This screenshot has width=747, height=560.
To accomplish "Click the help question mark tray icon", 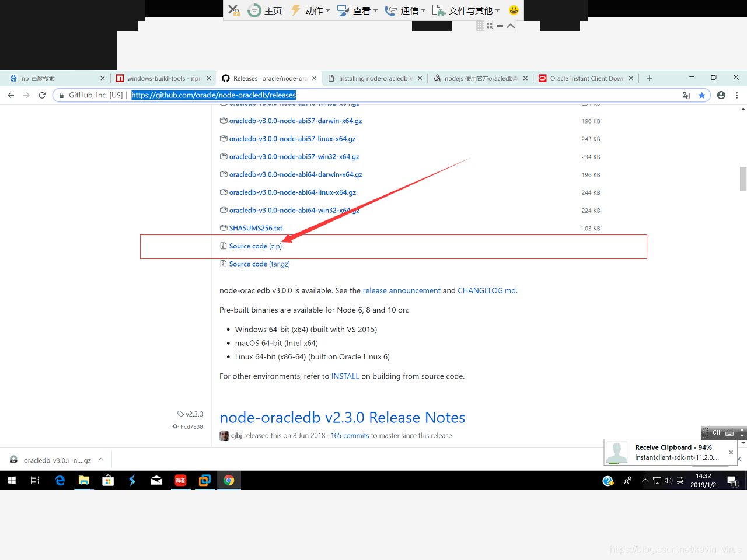I will point(608,481).
